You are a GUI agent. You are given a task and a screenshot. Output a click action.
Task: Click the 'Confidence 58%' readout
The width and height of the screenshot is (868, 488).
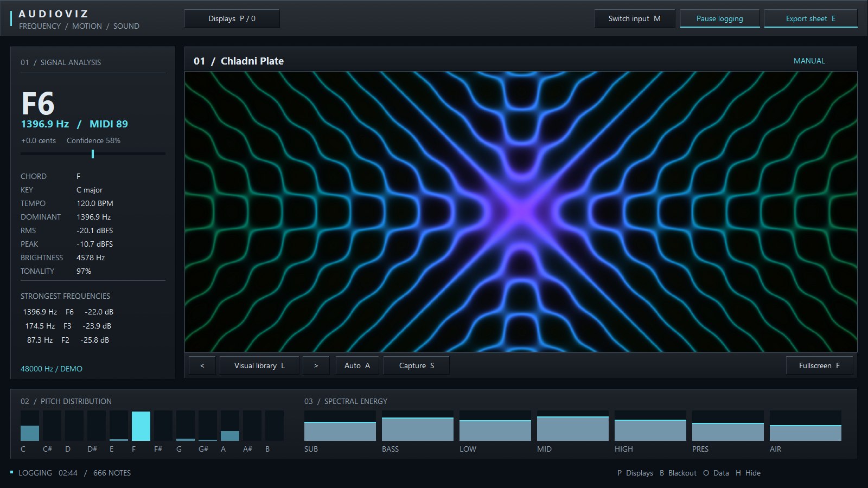pyautogui.click(x=93, y=140)
